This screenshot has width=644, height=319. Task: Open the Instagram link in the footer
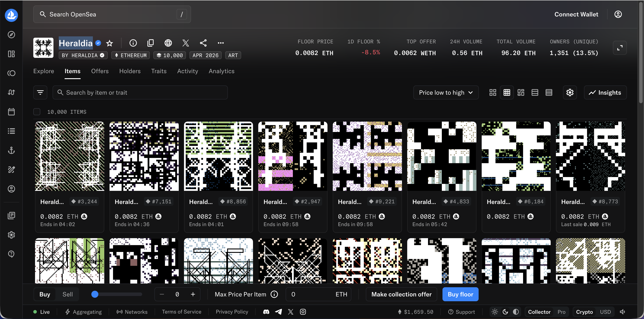tap(303, 312)
